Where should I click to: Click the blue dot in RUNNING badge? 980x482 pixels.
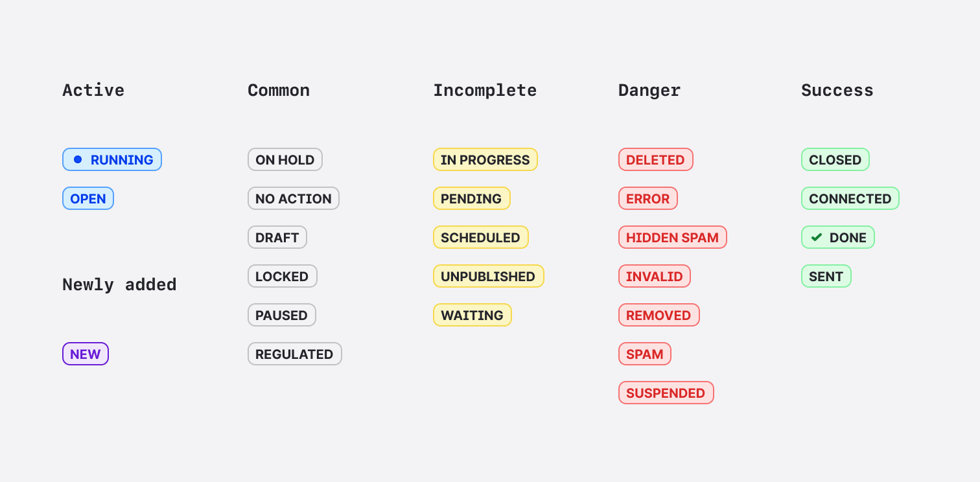pyautogui.click(x=78, y=159)
